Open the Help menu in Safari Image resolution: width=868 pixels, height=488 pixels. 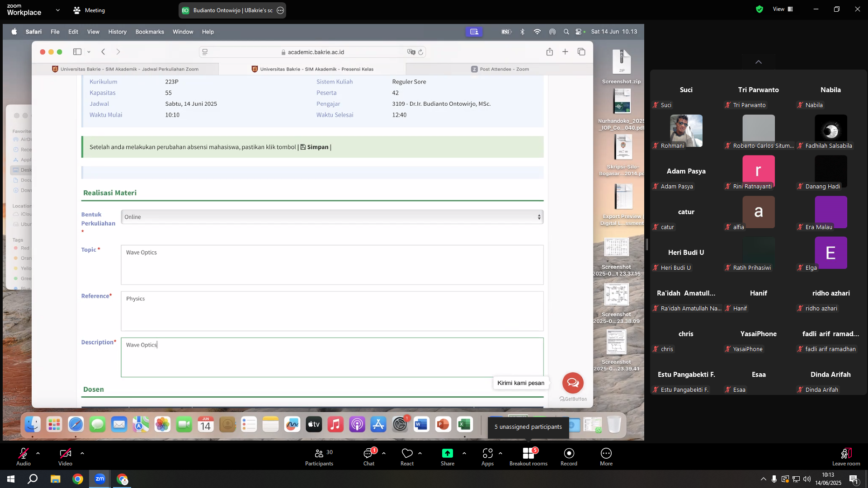click(208, 32)
